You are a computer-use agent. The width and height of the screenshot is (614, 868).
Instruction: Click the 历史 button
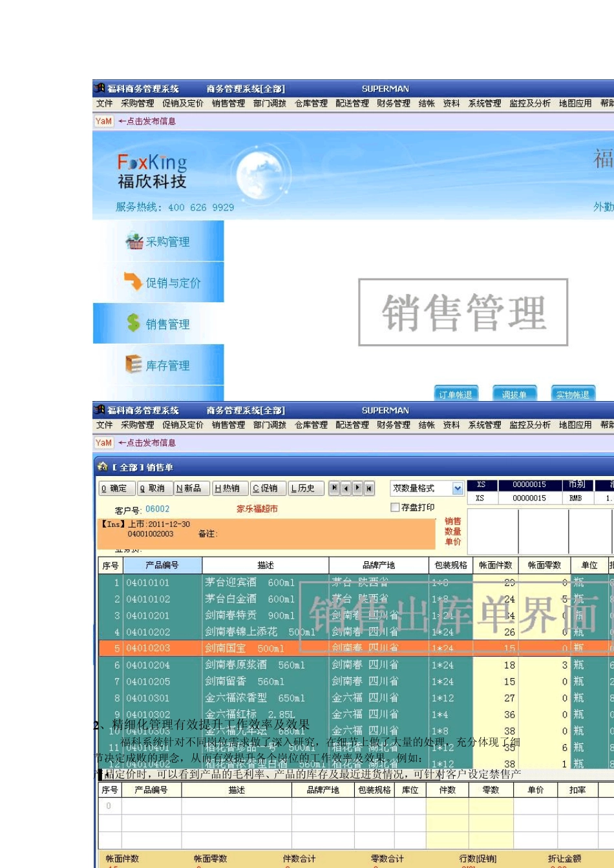tap(305, 488)
